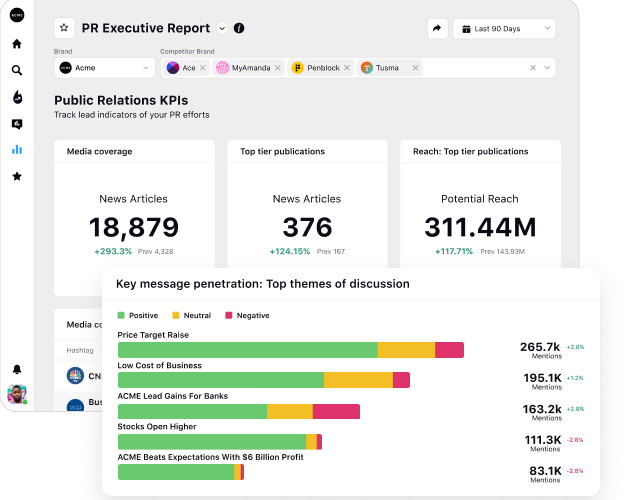
Task: Go to Home in the sidebar
Action: click(17, 44)
